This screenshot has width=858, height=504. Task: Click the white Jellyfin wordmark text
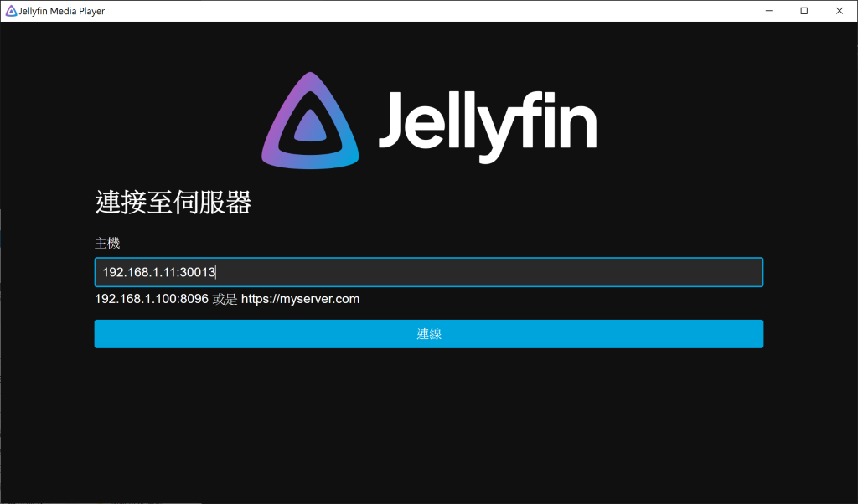pos(488,126)
